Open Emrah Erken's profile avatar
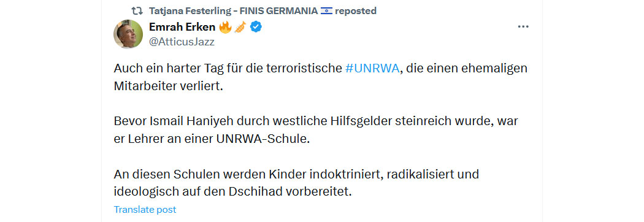The height and width of the screenshot is (222, 644). pyautogui.click(x=128, y=34)
